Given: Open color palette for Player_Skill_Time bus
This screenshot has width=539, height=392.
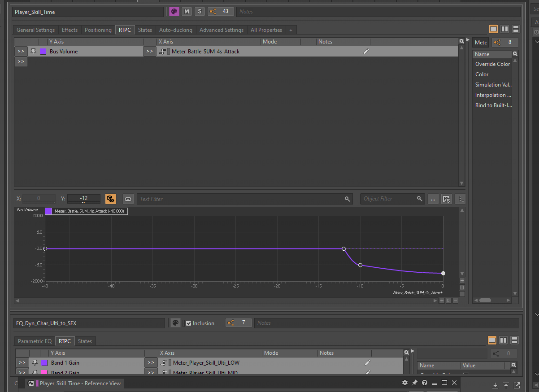Looking at the screenshot, I should [174, 12].
